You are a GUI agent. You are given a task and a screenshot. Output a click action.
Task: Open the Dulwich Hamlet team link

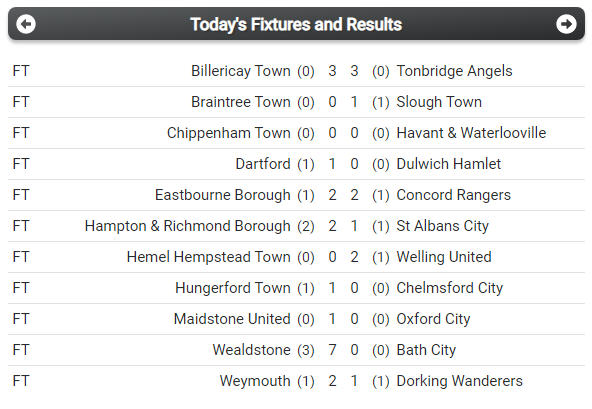[x=449, y=164]
